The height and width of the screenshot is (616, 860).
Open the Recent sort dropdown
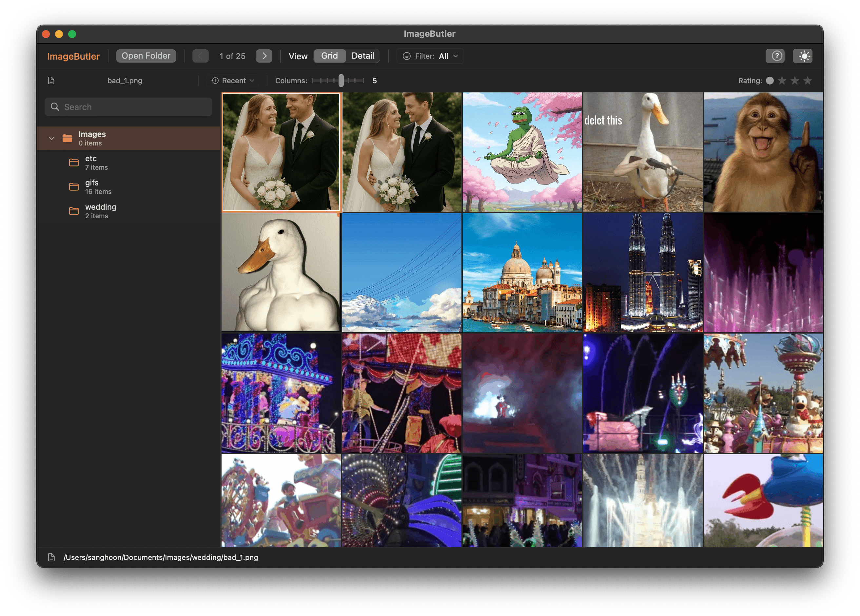pos(232,80)
